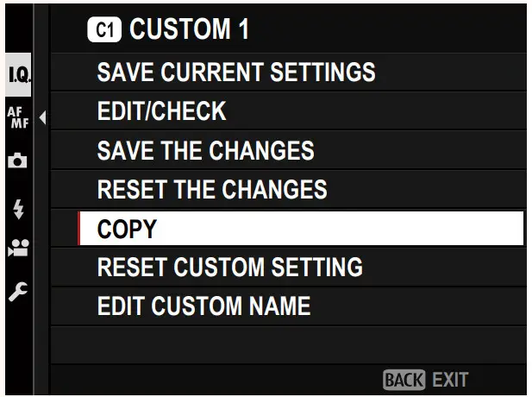Choose SAVE THE CHANGES
The height and width of the screenshot is (397, 532).
(205, 151)
